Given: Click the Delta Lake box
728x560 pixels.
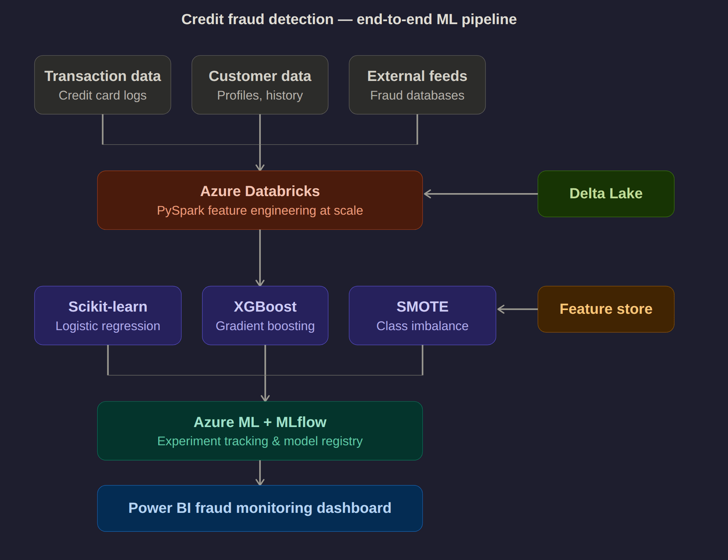Looking at the screenshot, I should click(605, 194).
